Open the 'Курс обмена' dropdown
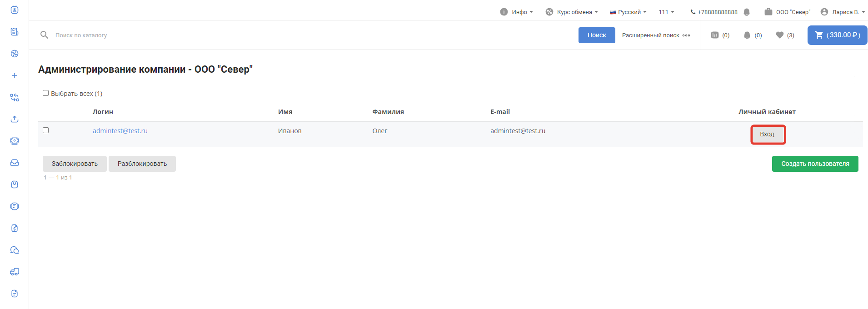 pos(572,12)
